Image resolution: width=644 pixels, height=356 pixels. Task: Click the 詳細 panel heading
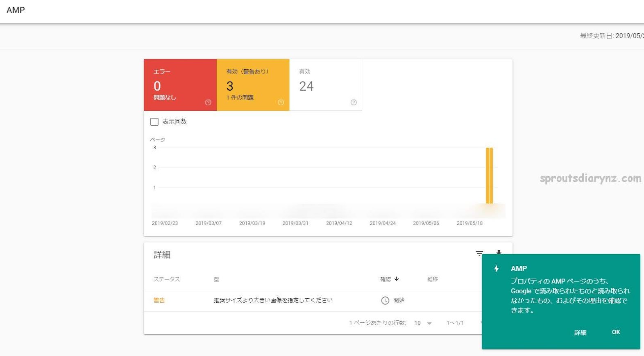click(162, 255)
